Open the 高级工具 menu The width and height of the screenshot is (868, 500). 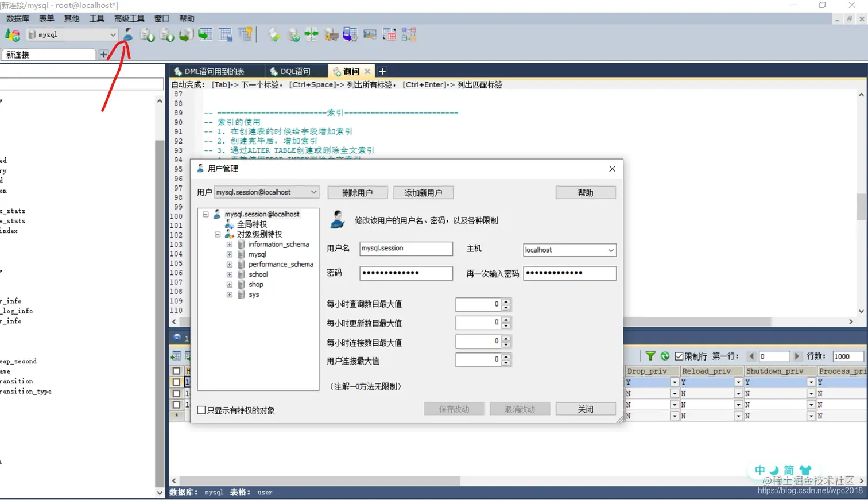click(129, 18)
